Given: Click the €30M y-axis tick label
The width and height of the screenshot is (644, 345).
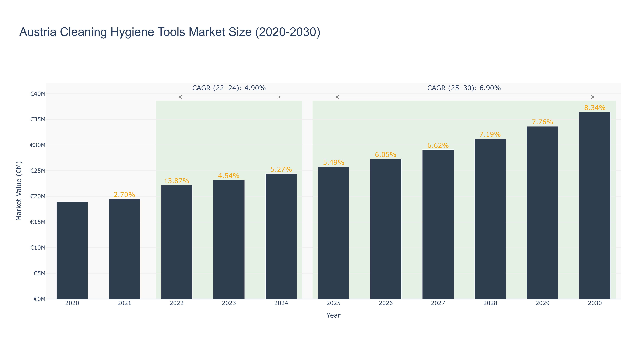Looking at the screenshot, I should coord(38,145).
